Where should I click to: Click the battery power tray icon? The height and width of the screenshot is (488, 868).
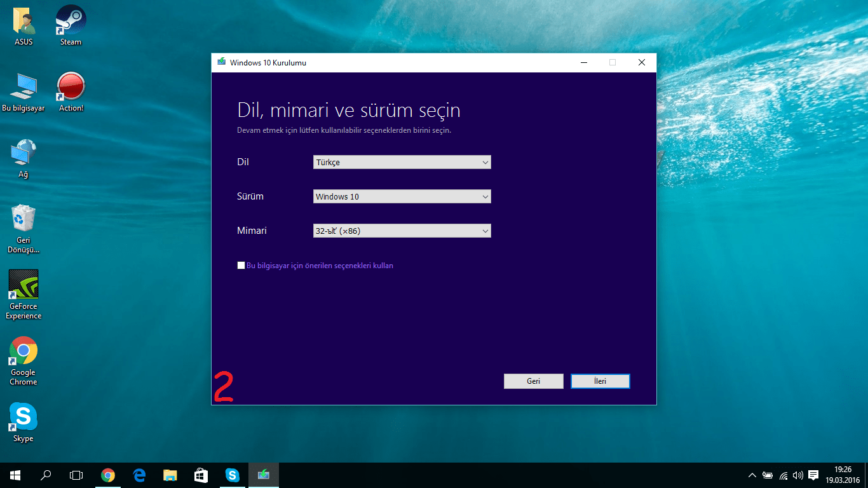(768, 475)
